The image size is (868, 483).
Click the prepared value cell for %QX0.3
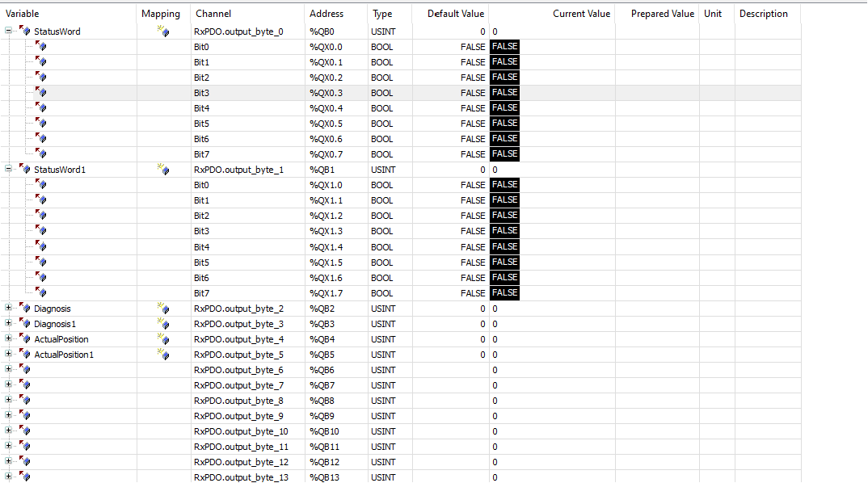point(662,93)
